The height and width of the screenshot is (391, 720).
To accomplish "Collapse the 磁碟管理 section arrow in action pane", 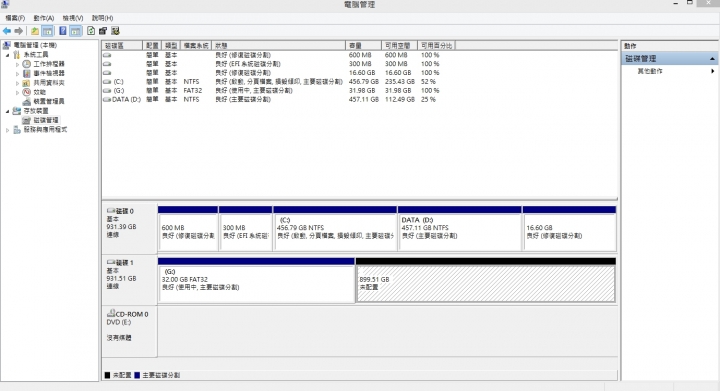I will [x=712, y=59].
